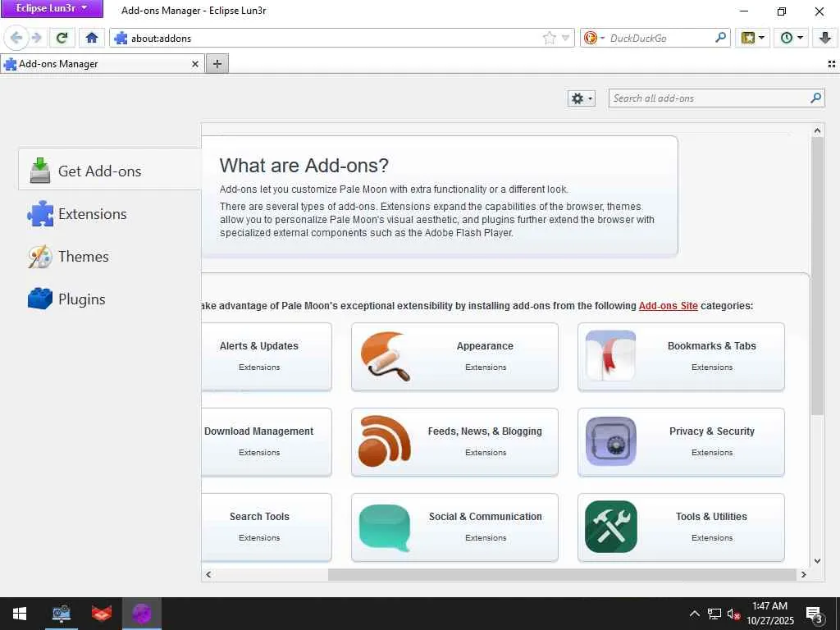Click the Themes palette icon

[x=40, y=257]
